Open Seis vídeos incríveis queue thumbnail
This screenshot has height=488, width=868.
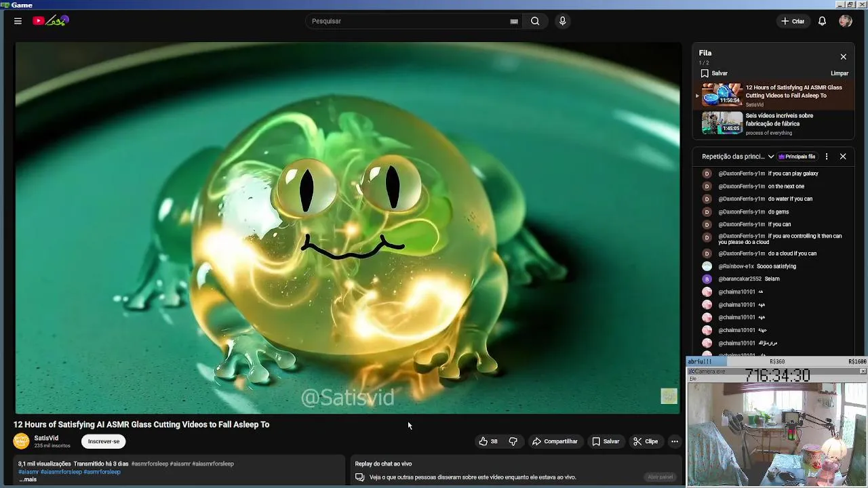coord(722,123)
